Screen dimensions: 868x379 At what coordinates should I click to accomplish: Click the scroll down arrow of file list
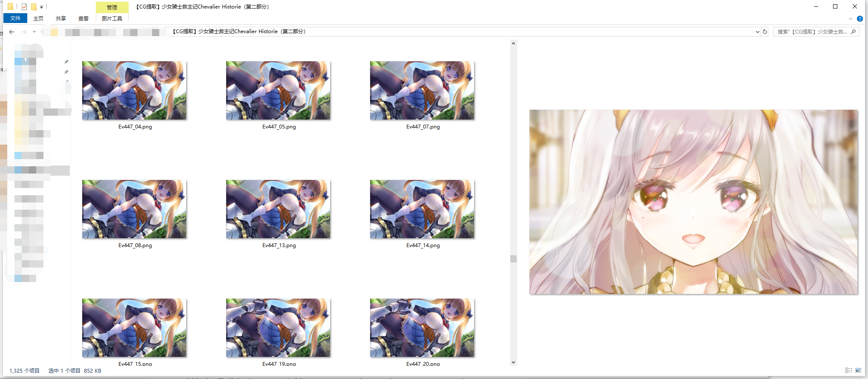[513, 362]
